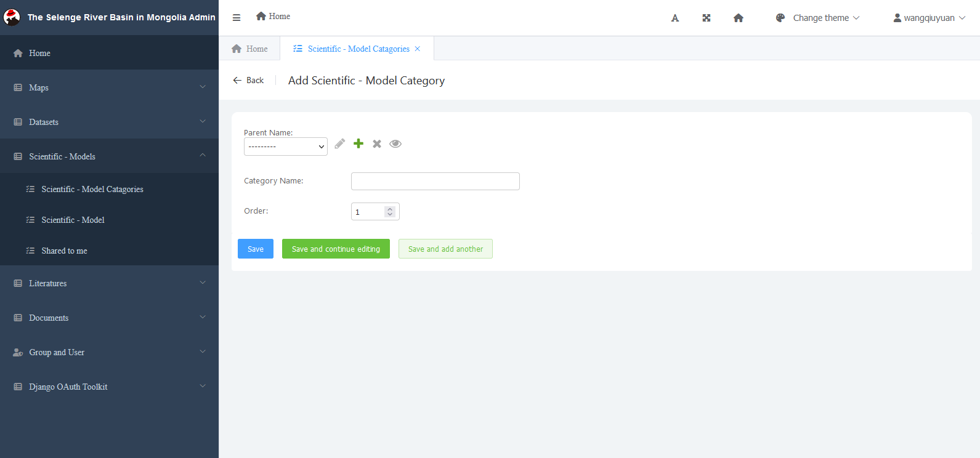Open the Parent Name select box

tap(286, 147)
